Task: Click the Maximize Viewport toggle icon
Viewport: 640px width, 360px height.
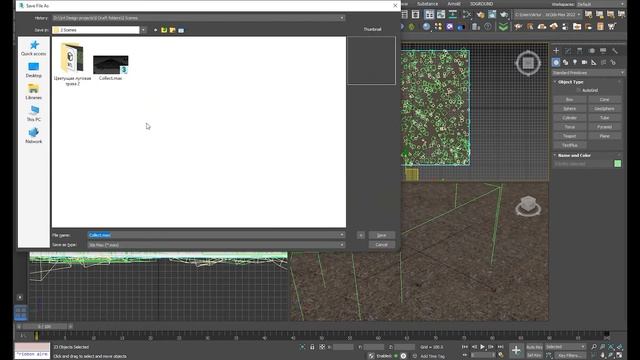Action: click(620, 356)
